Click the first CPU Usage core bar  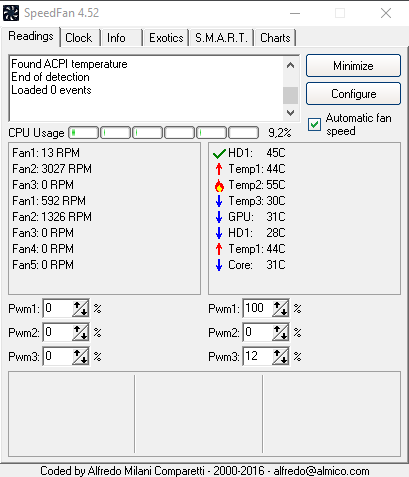pyautogui.click(x=83, y=133)
